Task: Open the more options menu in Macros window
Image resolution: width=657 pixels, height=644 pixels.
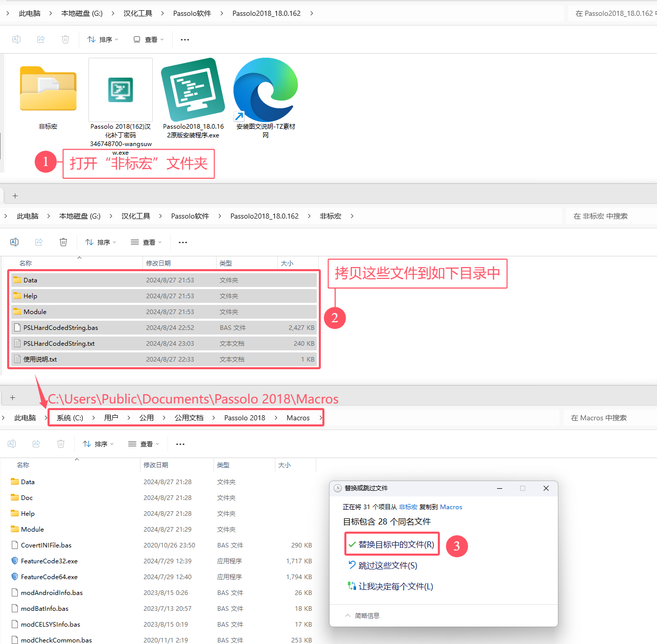Action: pyautogui.click(x=180, y=444)
